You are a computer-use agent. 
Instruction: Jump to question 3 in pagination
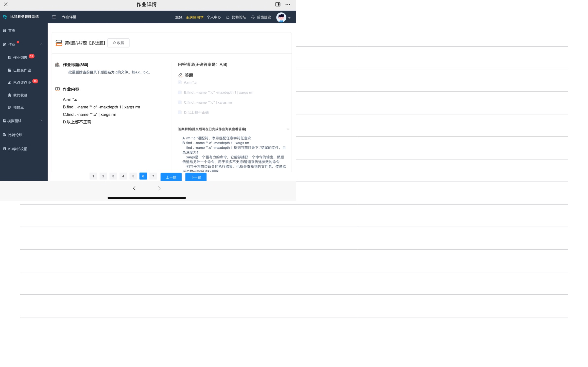[113, 176]
